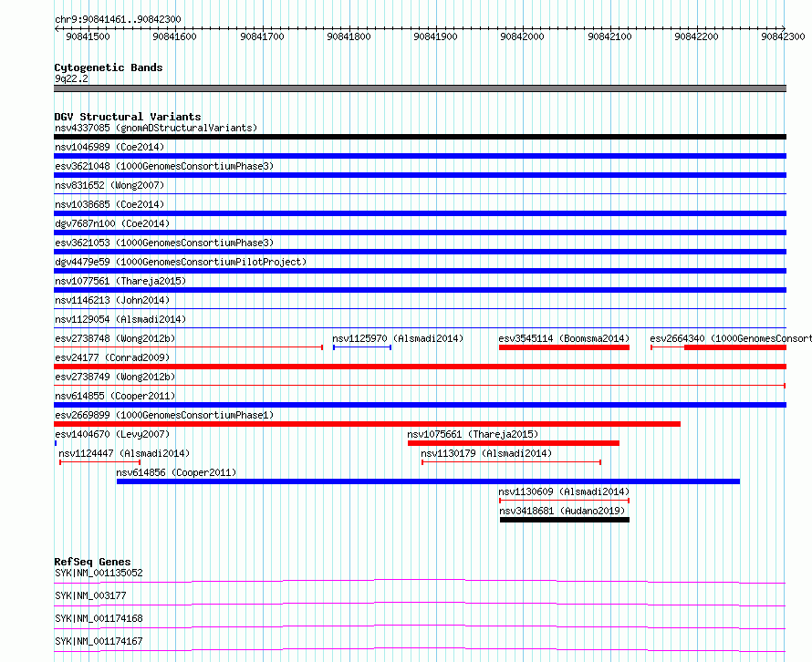Select the dgv7687n100 (Coe2014) label

[112, 223]
